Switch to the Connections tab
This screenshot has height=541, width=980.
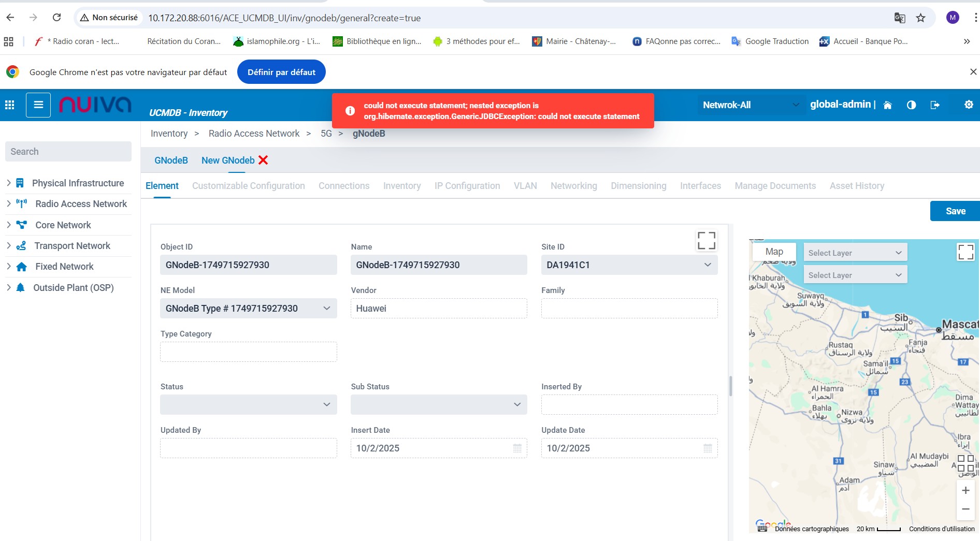click(343, 186)
